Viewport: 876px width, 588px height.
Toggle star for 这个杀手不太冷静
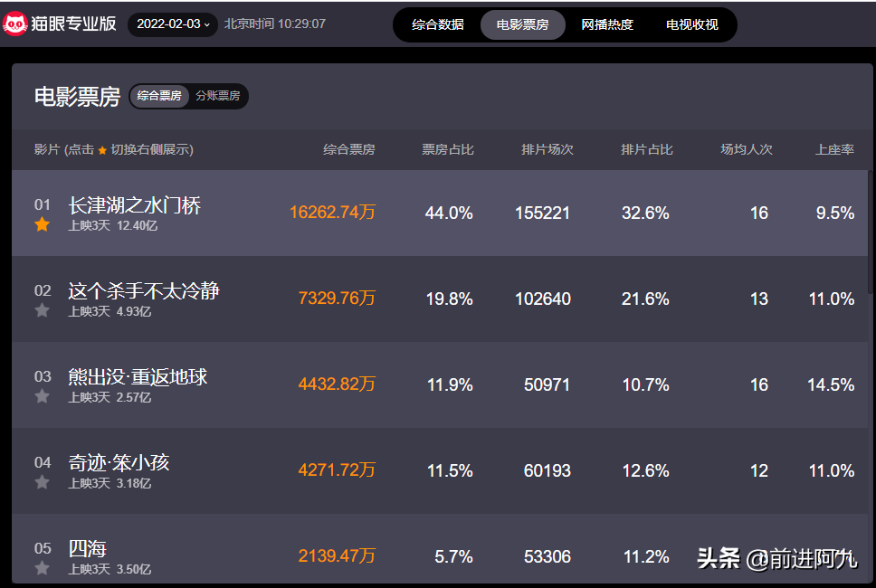click(42, 311)
